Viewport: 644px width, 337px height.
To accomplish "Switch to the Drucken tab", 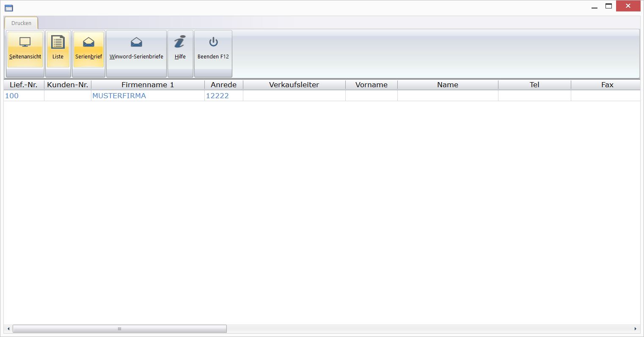I will pyautogui.click(x=21, y=23).
